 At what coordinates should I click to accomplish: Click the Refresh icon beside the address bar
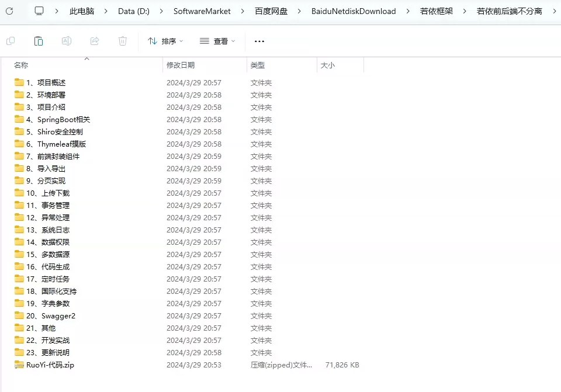(9, 11)
